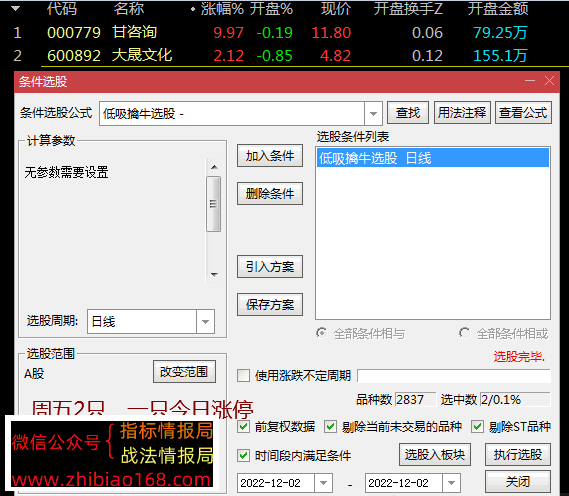Disable the 时间段内满足条件 checkbox
Viewport: 569px width, 496px height.
(x=243, y=455)
